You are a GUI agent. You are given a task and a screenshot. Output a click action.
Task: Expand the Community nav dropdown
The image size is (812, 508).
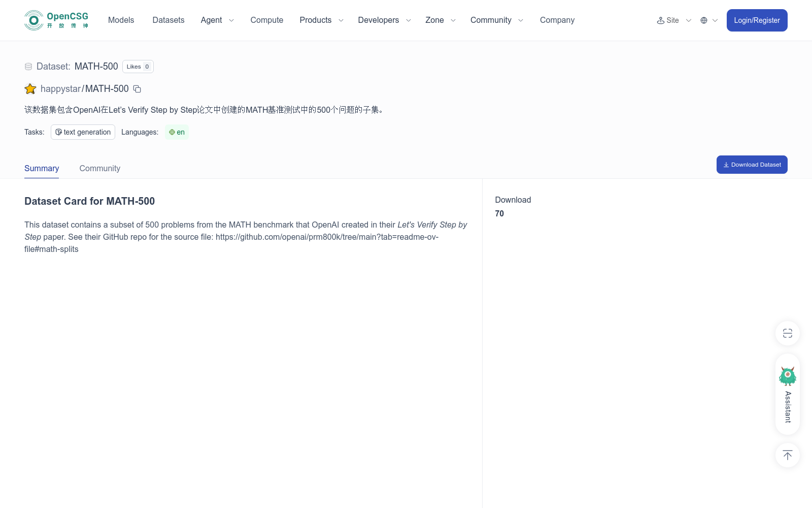click(x=497, y=20)
